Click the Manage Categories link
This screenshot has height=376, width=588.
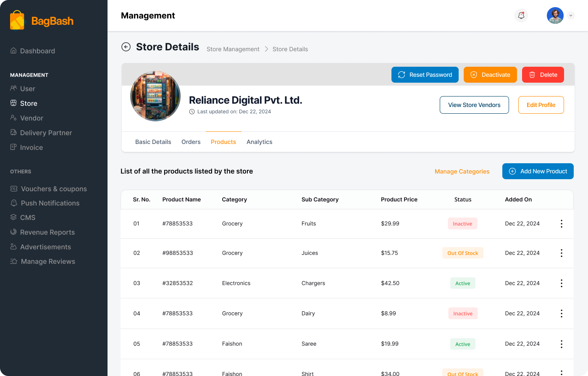coord(462,171)
